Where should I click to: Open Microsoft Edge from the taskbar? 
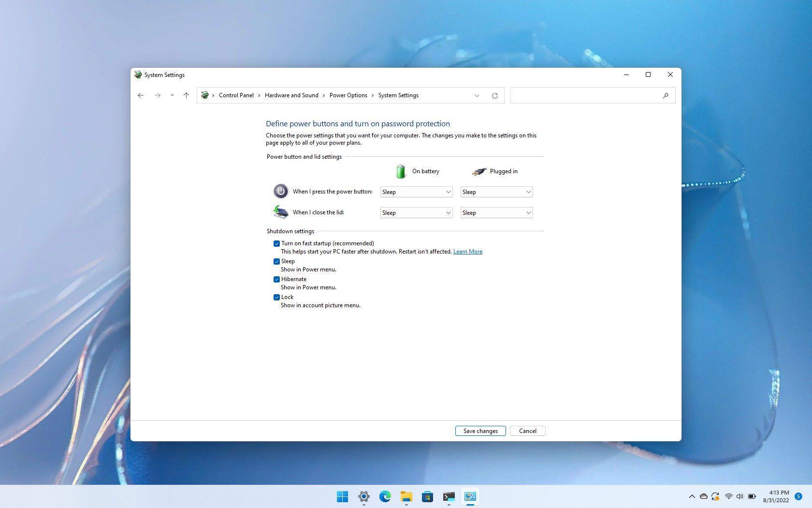coord(385,496)
